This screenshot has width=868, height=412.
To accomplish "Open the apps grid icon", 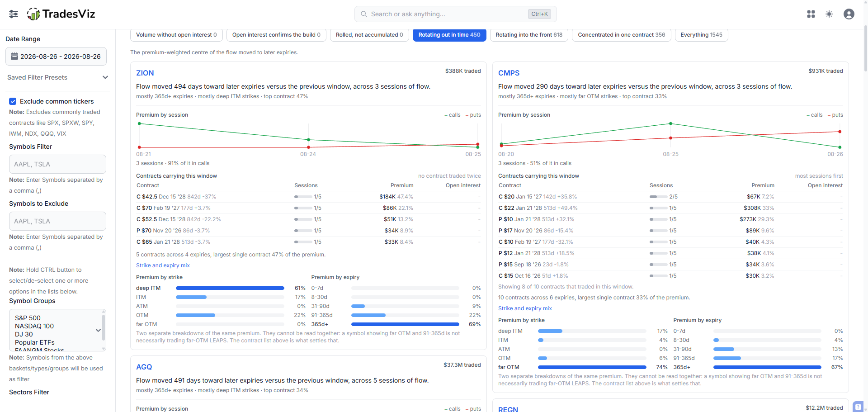I will 811,14.
